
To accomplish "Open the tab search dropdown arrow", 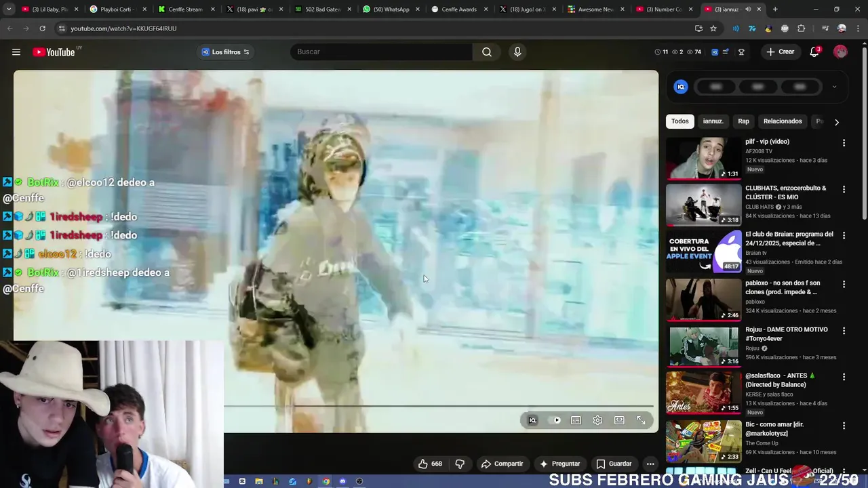I will [x=9, y=9].
